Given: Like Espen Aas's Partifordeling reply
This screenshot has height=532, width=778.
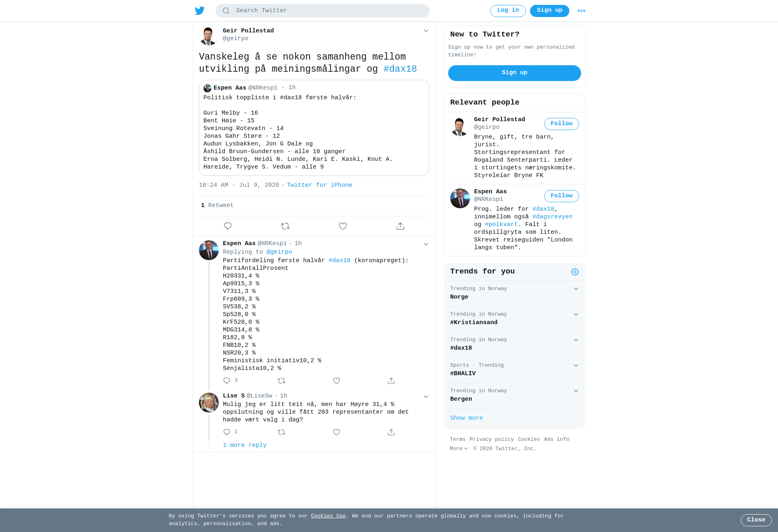Looking at the screenshot, I should pos(336,381).
